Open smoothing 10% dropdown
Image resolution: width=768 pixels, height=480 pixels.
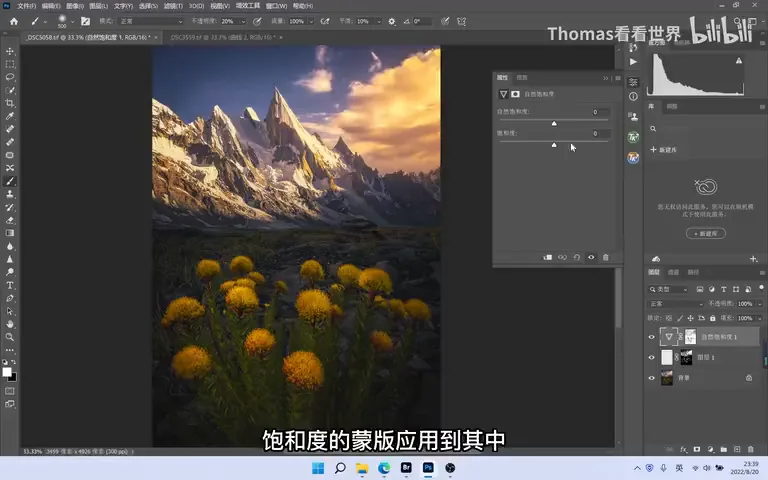click(379, 22)
